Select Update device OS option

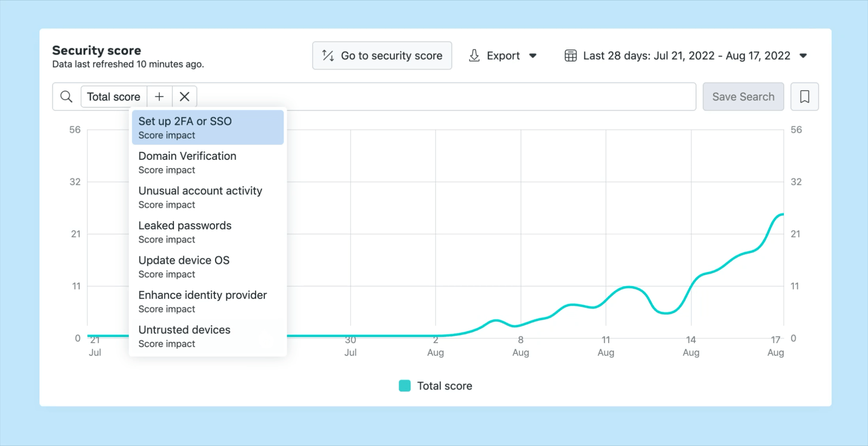208,266
